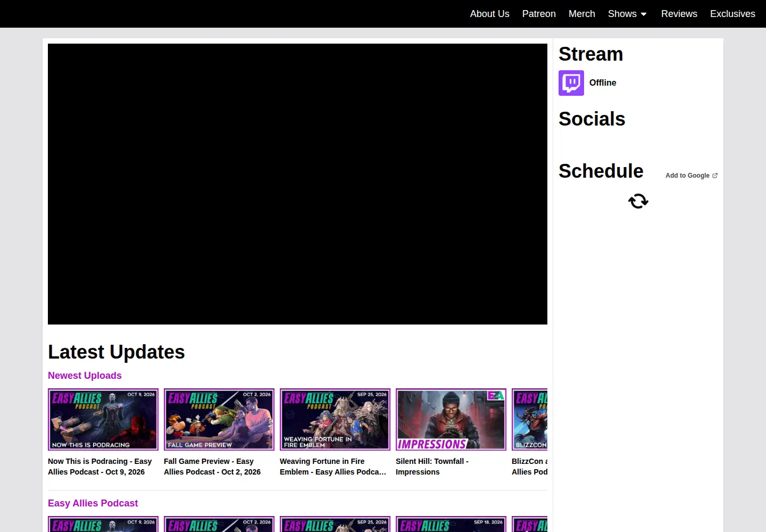Click title Weaving Fortune in Fire Emblem podcast
The width and height of the screenshot is (766, 532).
click(333, 467)
